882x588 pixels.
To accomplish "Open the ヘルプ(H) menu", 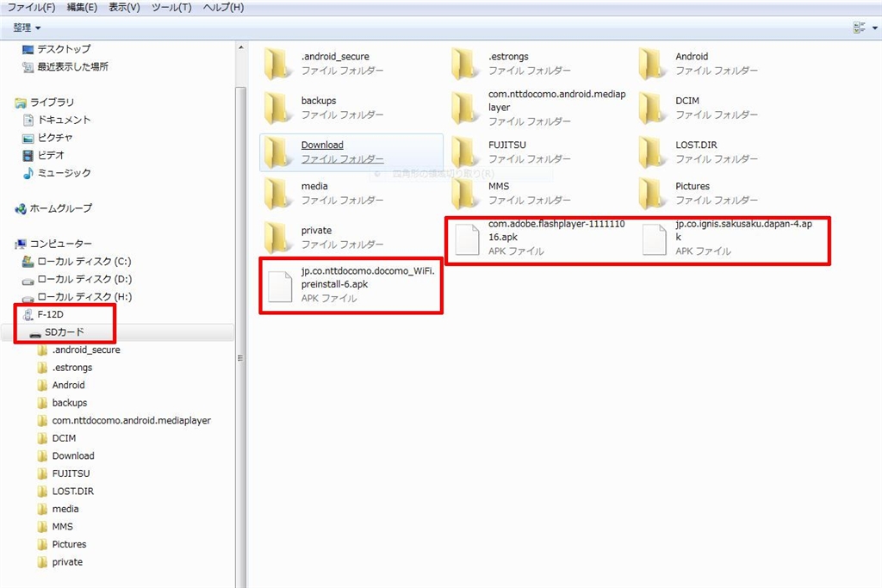I will (223, 7).
